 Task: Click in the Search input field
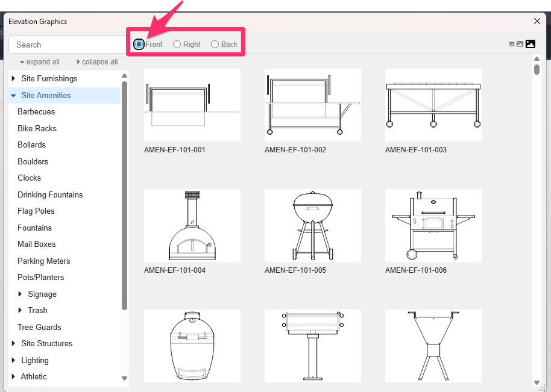pos(66,45)
